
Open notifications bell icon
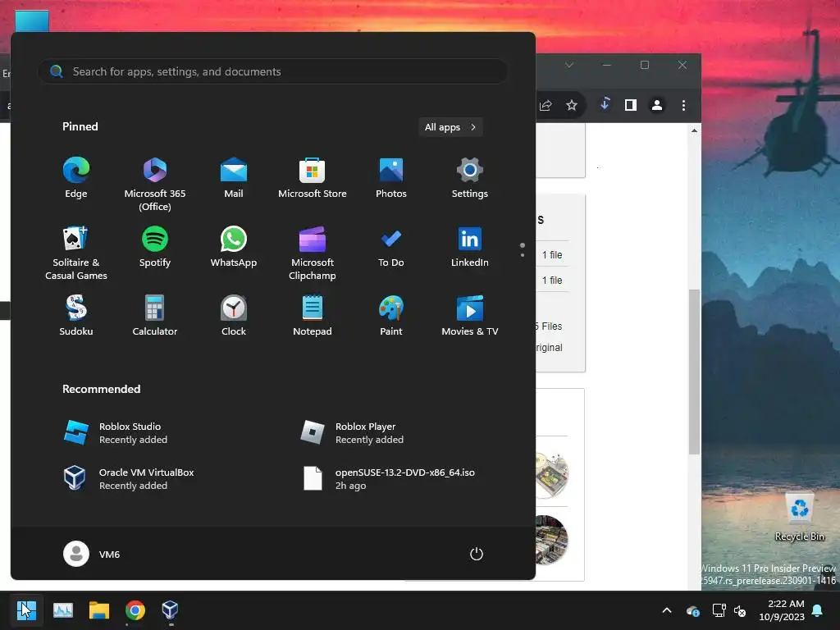click(x=818, y=610)
